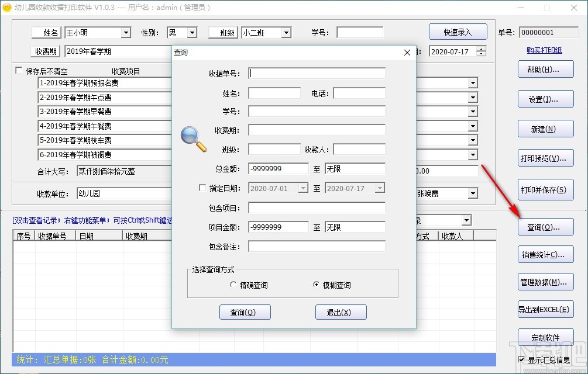Uncheck the 显示汇总信息 checkbox
The height and width of the screenshot is (374, 588).
click(x=521, y=359)
